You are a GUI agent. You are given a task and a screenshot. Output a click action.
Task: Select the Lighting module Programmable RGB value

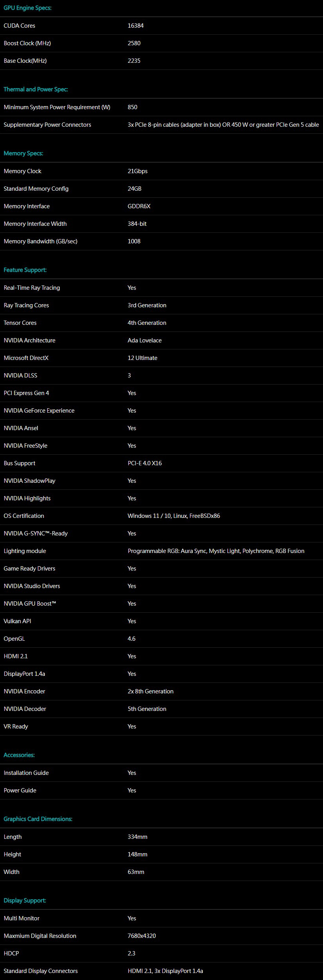coord(216,551)
